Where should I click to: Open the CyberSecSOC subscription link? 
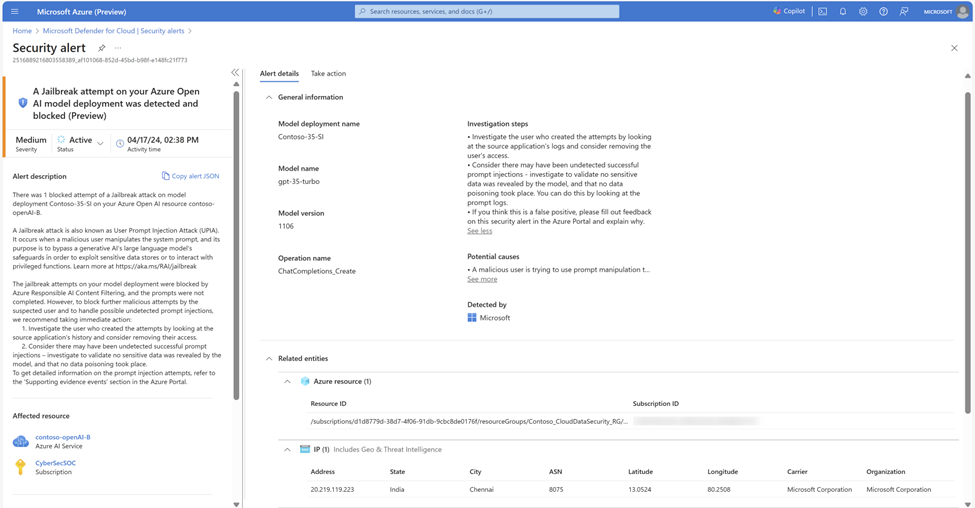[55, 463]
